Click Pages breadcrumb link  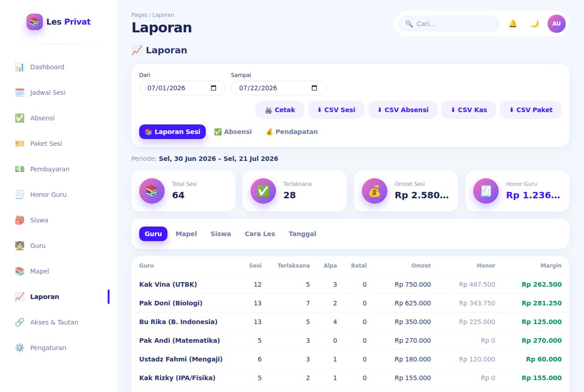pyautogui.click(x=139, y=15)
